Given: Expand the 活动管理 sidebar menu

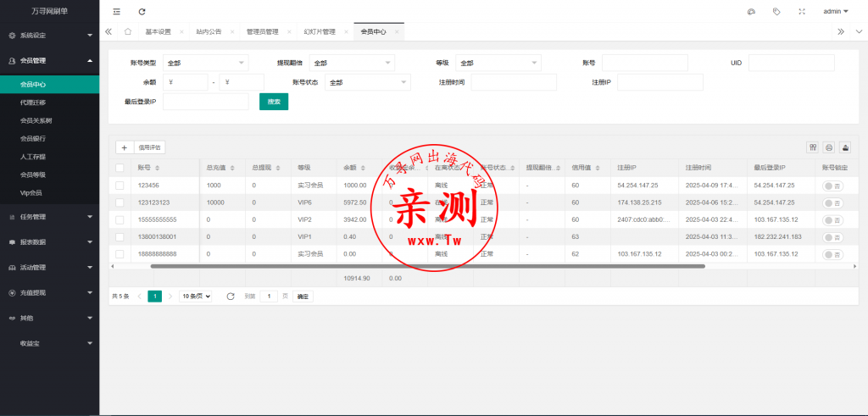Looking at the screenshot, I should [x=50, y=268].
